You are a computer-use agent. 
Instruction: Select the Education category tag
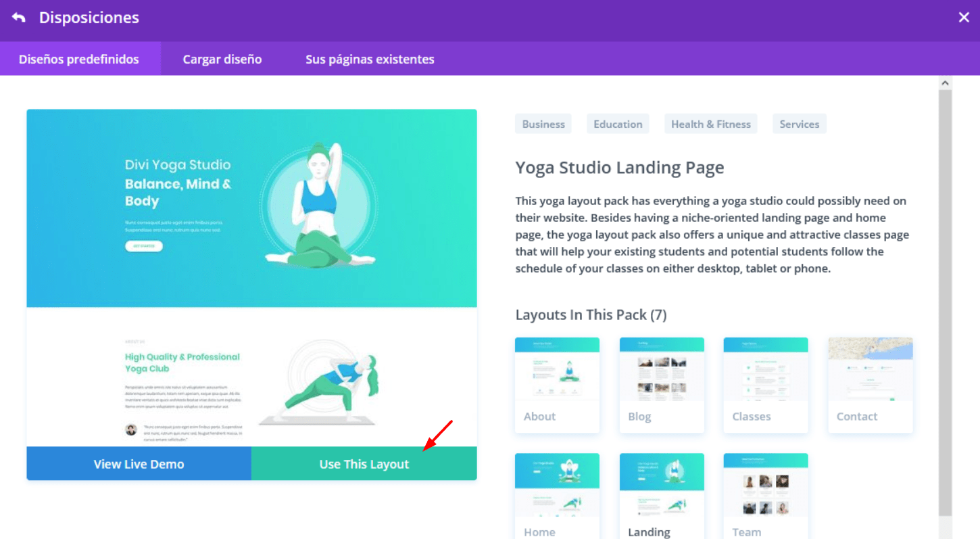pyautogui.click(x=618, y=124)
